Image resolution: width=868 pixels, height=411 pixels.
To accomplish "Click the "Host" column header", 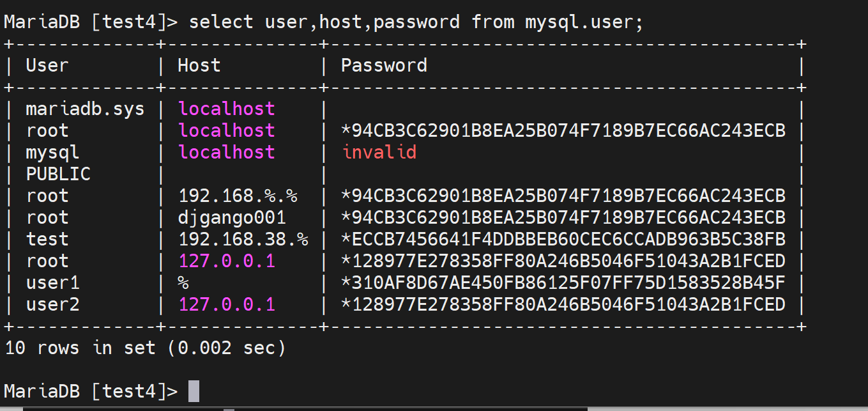I will tap(199, 65).
